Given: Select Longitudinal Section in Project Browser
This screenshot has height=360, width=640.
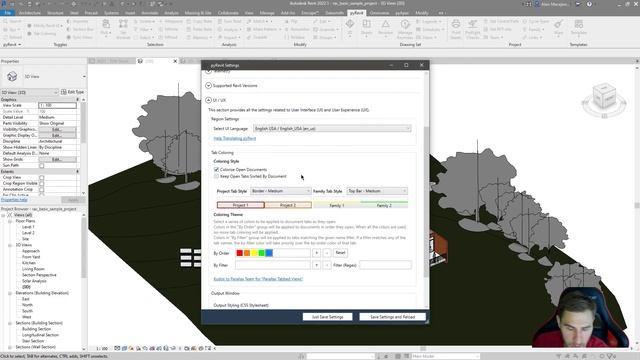Looking at the screenshot, I should click(40, 335).
